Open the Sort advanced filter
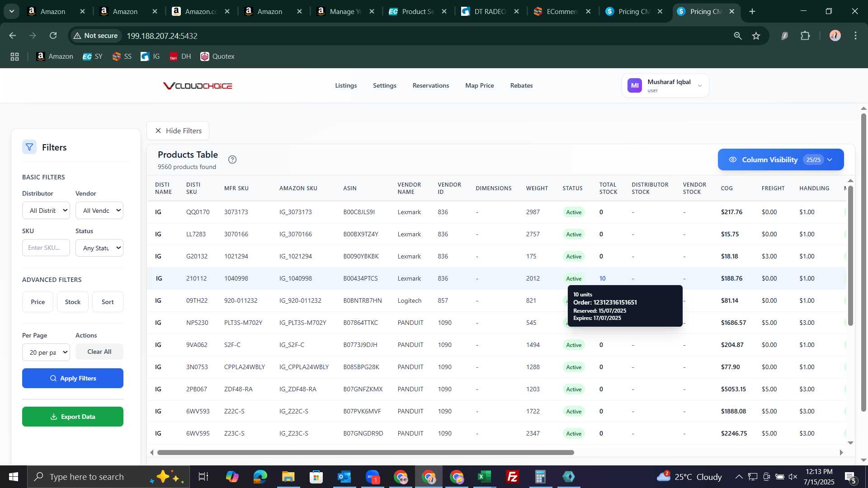Image resolution: width=868 pixels, height=488 pixels. pyautogui.click(x=108, y=302)
